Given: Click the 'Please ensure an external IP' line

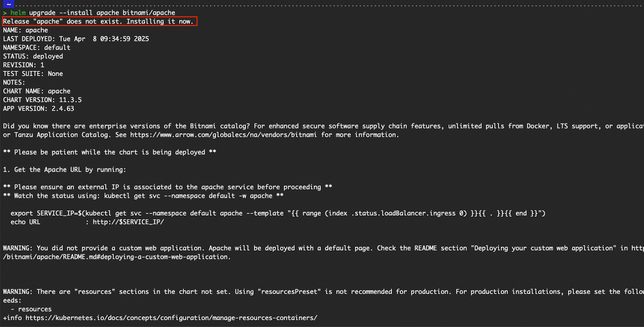Looking at the screenshot, I should click(x=167, y=187).
